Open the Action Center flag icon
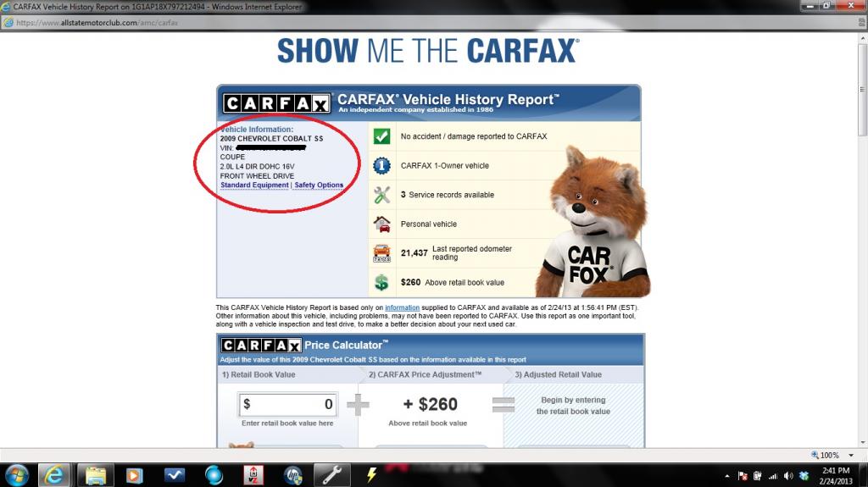 click(x=743, y=476)
